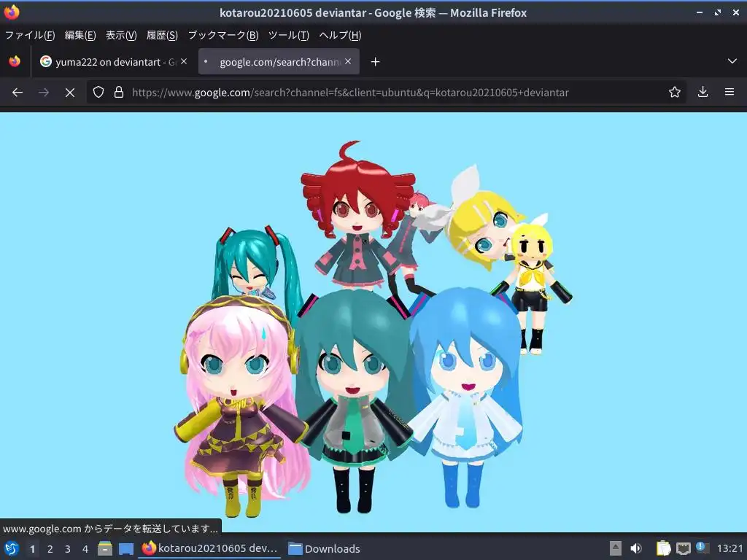This screenshot has width=747, height=560.
Task: Close the yuma222 on deviantart tab
Action: (x=184, y=61)
